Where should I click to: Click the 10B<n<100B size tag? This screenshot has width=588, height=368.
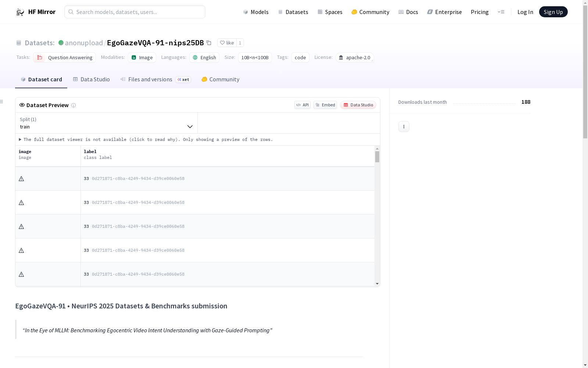(255, 57)
